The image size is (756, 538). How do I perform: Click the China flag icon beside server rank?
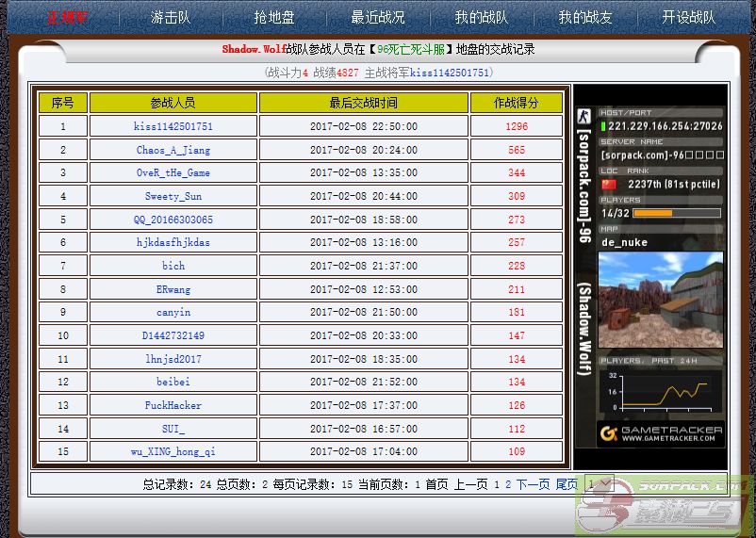[x=609, y=184]
